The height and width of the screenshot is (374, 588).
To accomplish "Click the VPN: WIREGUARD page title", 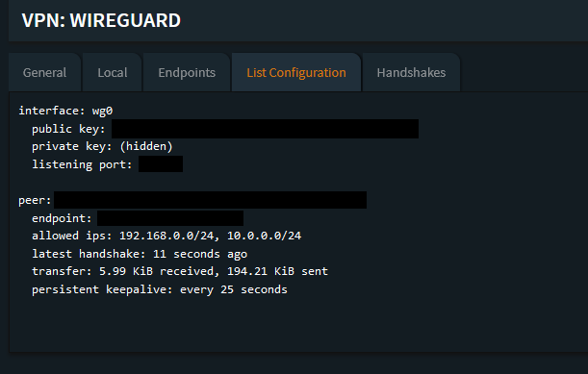I will pyautogui.click(x=101, y=20).
